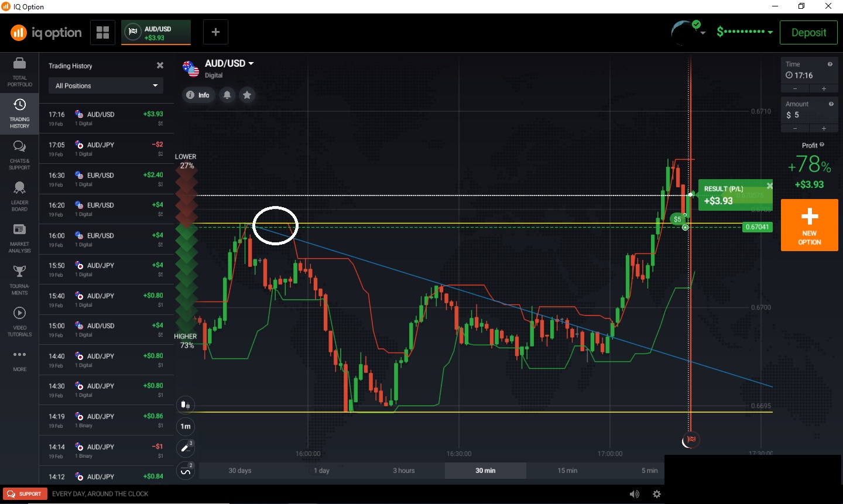This screenshot has height=504, width=843.
Task: Open the 14:14 AUD/JPY -$1 trade
Action: click(x=107, y=451)
